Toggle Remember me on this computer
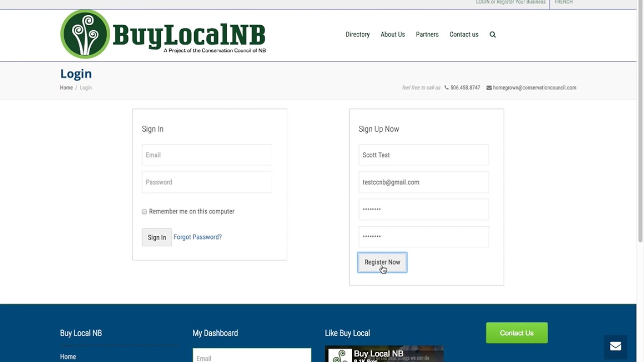This screenshot has width=644, height=362. tap(144, 212)
